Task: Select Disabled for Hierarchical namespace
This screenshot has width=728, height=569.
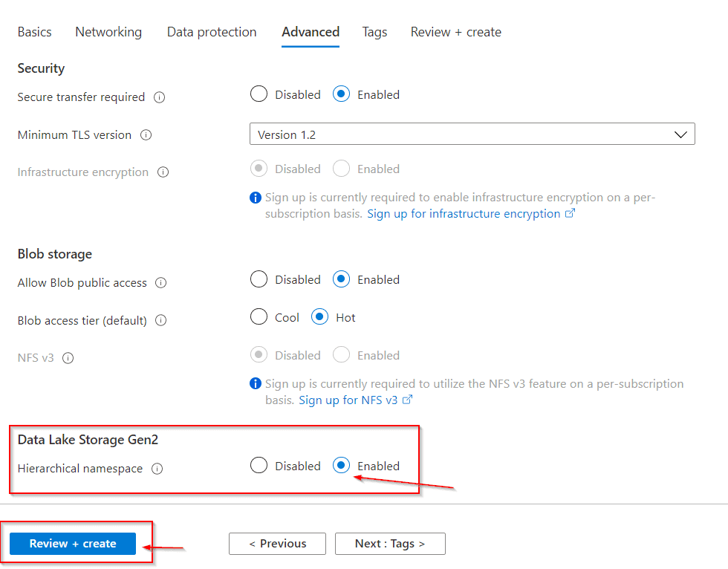Action: [259, 466]
